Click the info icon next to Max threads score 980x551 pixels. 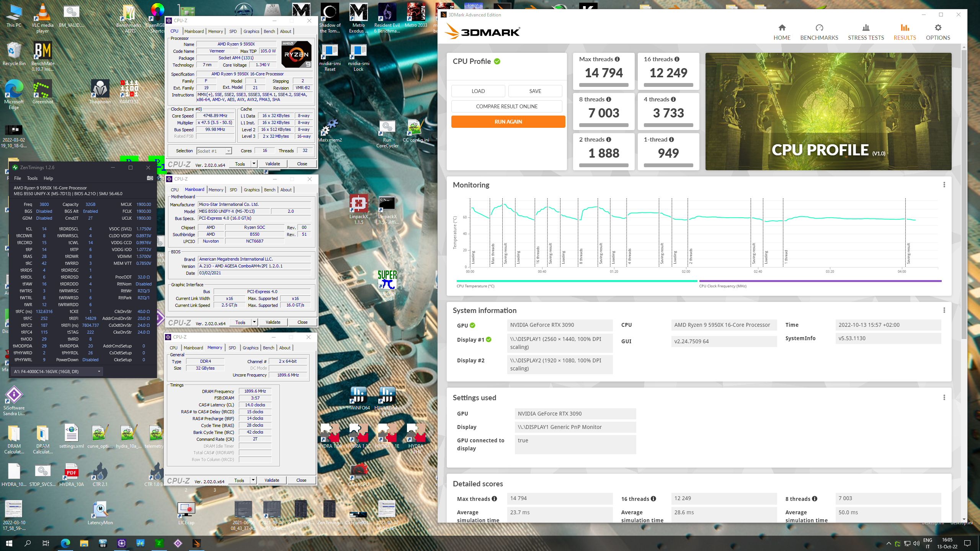[x=617, y=59]
